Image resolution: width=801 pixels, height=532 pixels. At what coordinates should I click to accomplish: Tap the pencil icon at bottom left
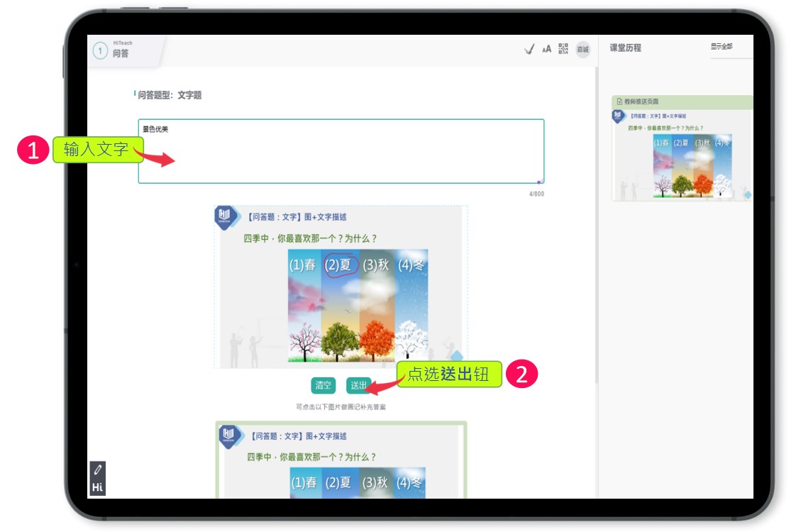(98, 470)
